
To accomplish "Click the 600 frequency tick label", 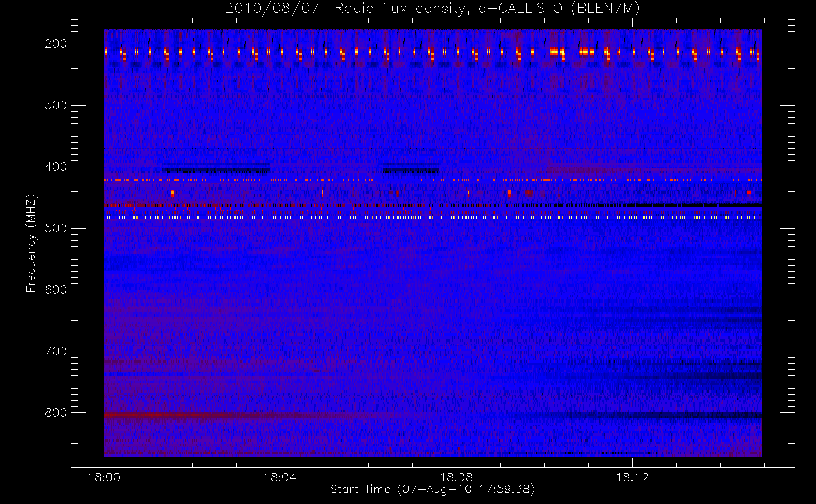I will point(55,290).
